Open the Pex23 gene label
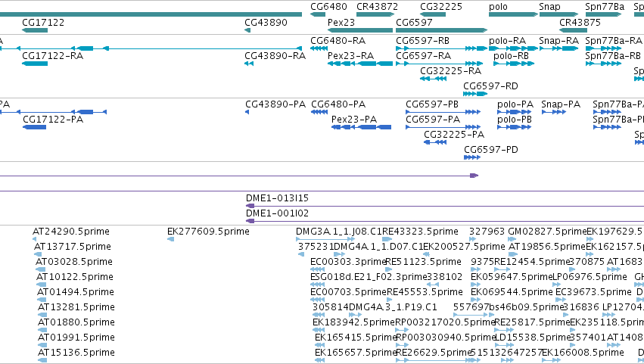 [x=341, y=22]
